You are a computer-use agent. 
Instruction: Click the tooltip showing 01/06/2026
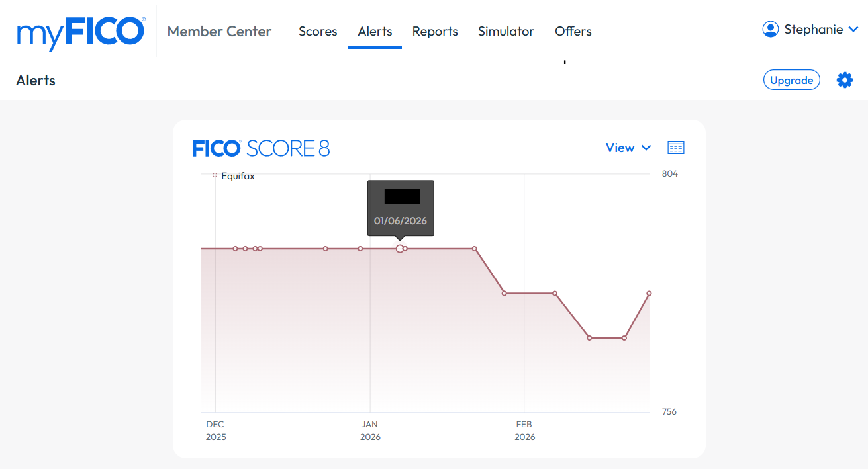click(401, 208)
